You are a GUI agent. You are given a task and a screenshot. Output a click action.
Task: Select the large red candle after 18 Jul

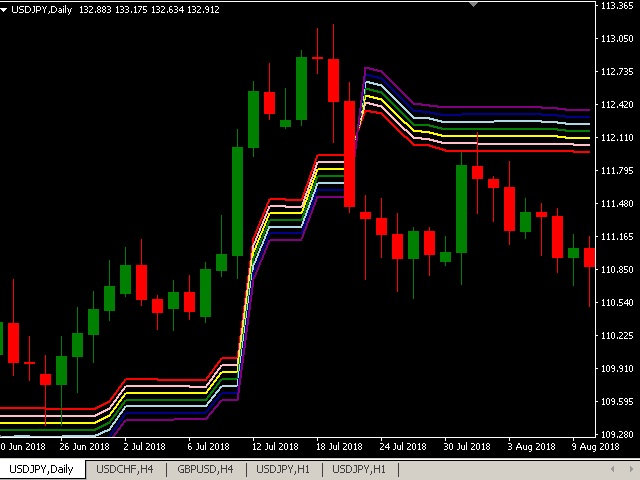pyautogui.click(x=349, y=154)
